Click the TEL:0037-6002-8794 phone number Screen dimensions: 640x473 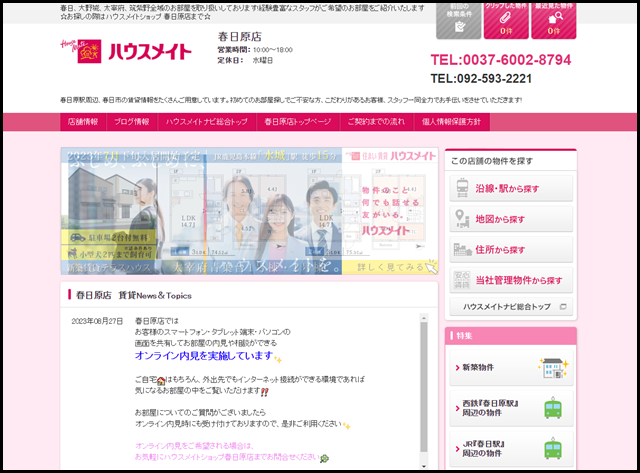coord(501,60)
